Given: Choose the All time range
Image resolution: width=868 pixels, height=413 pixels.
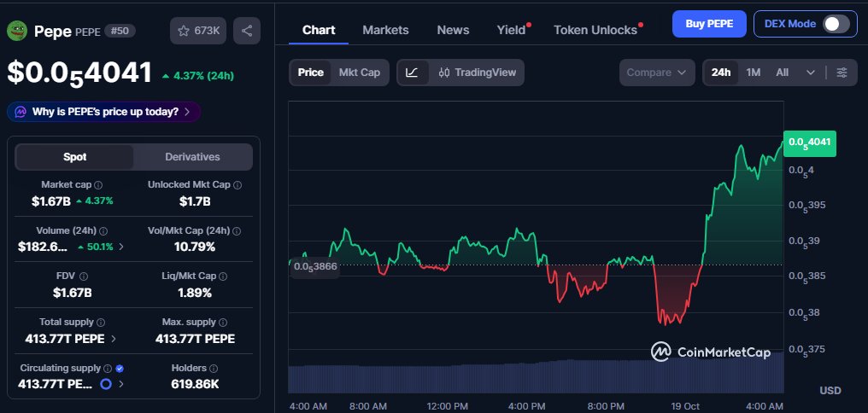Looking at the screenshot, I should (783, 73).
